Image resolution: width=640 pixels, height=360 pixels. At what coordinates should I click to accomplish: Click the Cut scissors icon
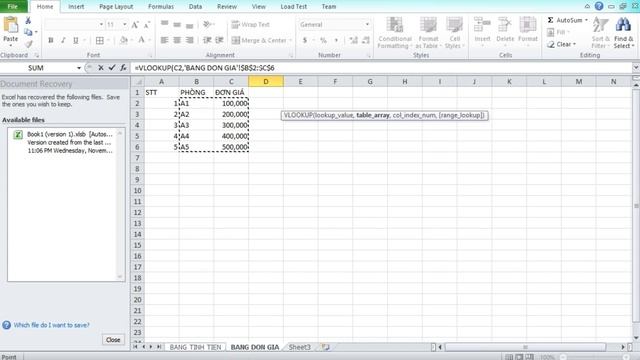[28, 20]
